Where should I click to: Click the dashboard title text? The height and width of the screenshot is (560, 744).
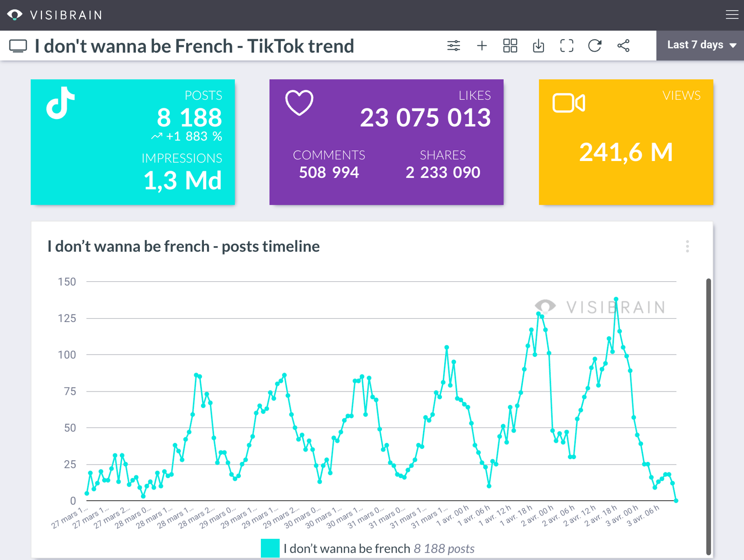tap(194, 46)
